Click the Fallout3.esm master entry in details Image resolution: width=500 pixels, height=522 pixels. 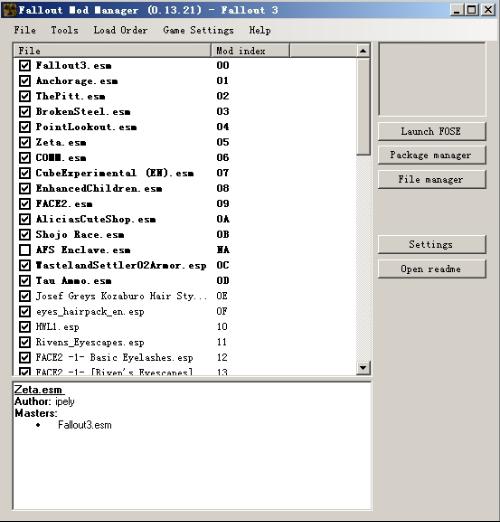(x=85, y=425)
